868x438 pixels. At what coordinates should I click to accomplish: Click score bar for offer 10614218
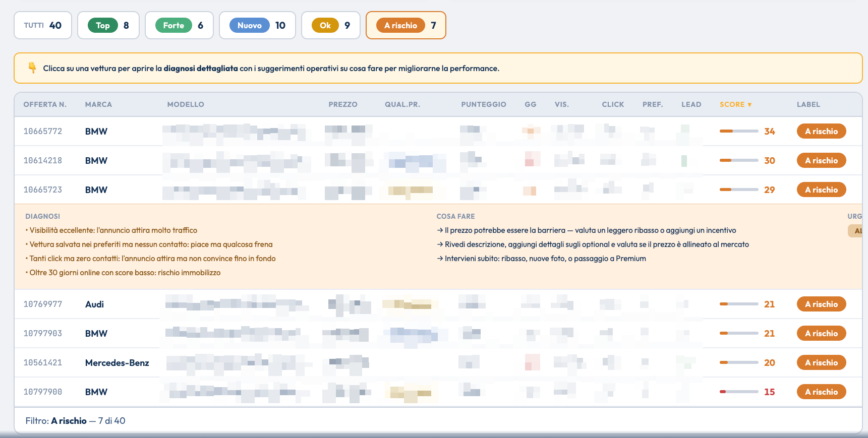(738, 161)
